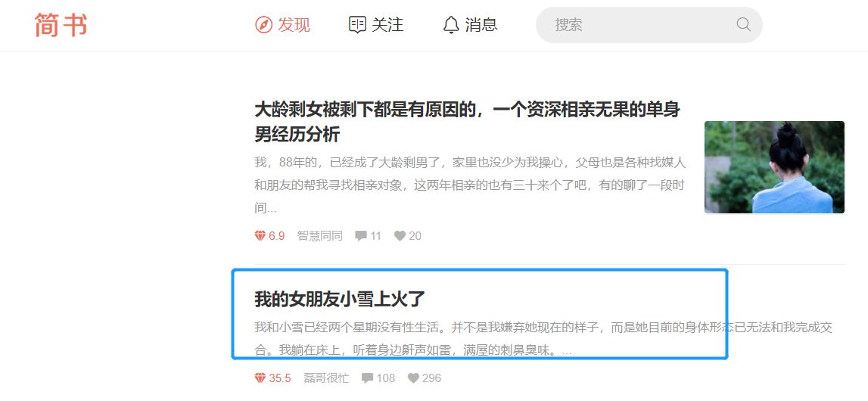Viewport: 868px width, 401px height.
Task: Open the 发现 tab
Action: (283, 24)
